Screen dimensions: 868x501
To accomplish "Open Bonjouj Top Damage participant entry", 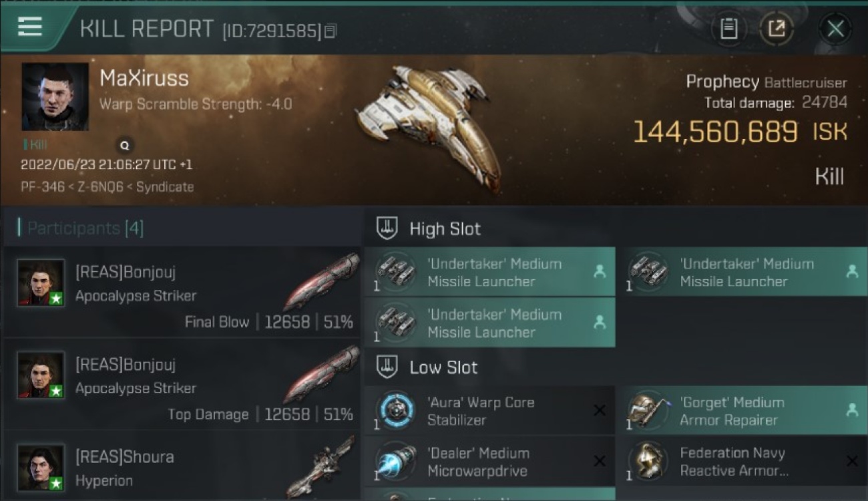I will point(182,385).
